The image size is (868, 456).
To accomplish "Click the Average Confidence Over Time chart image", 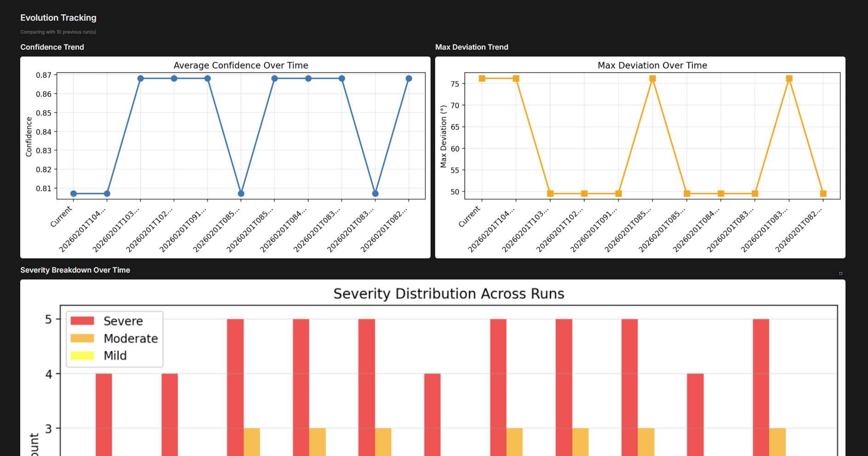I will point(225,157).
